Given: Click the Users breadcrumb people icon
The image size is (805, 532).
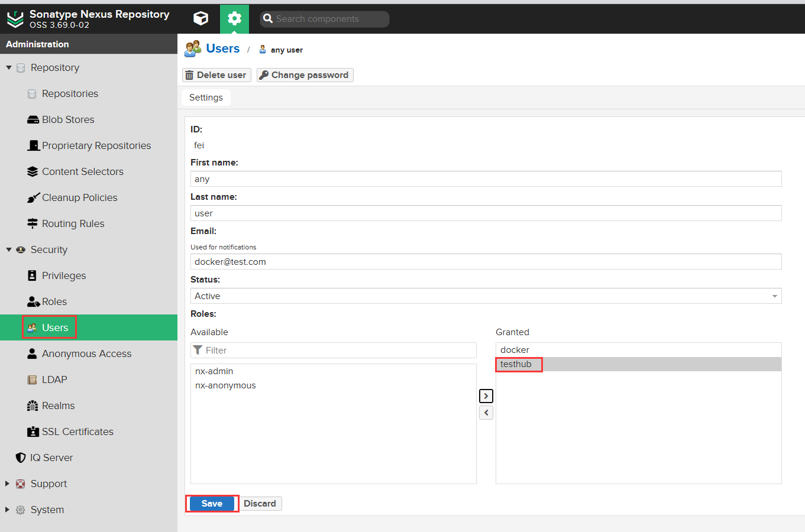Looking at the screenshot, I should pyautogui.click(x=193, y=48).
